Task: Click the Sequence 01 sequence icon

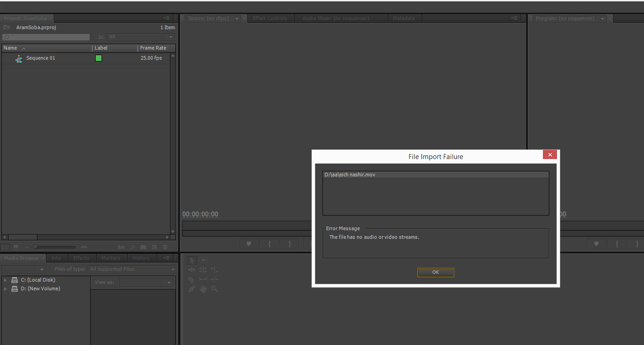Action: coord(19,58)
